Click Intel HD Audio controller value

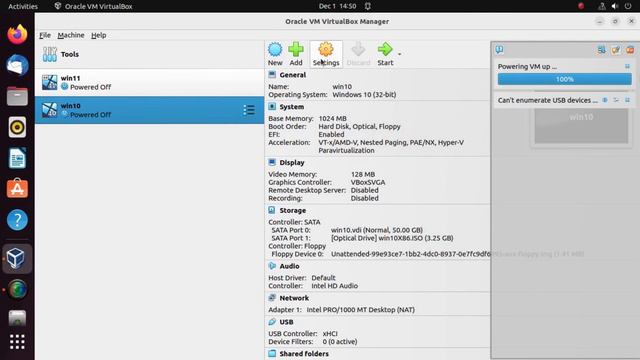[334, 286]
